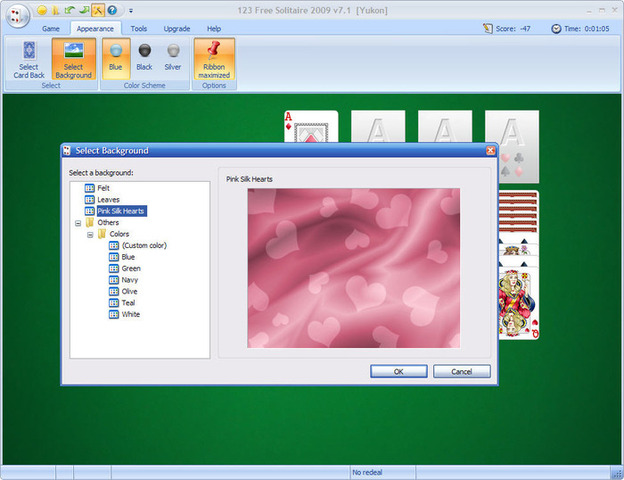Collapse the Colors folder node
This screenshot has height=480, width=624.
[90, 235]
